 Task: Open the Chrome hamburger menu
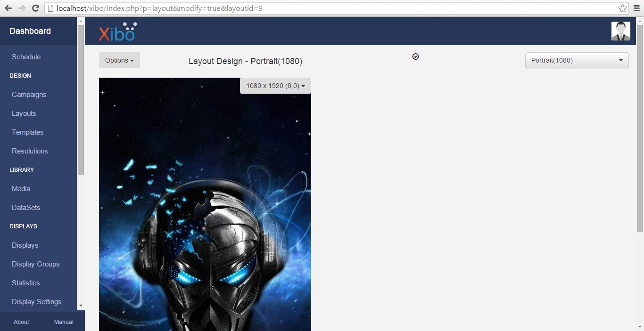[636, 8]
